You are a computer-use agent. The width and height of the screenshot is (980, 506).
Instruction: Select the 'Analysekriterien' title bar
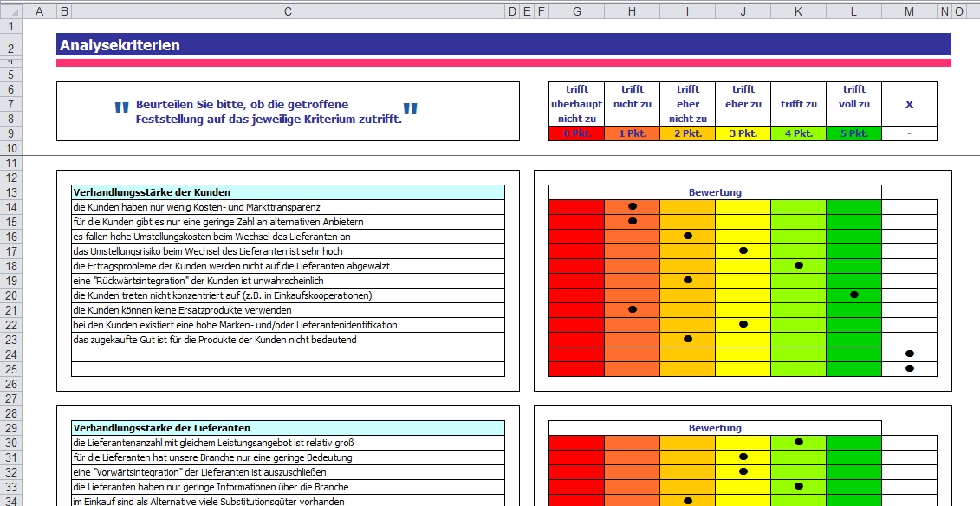point(503,45)
